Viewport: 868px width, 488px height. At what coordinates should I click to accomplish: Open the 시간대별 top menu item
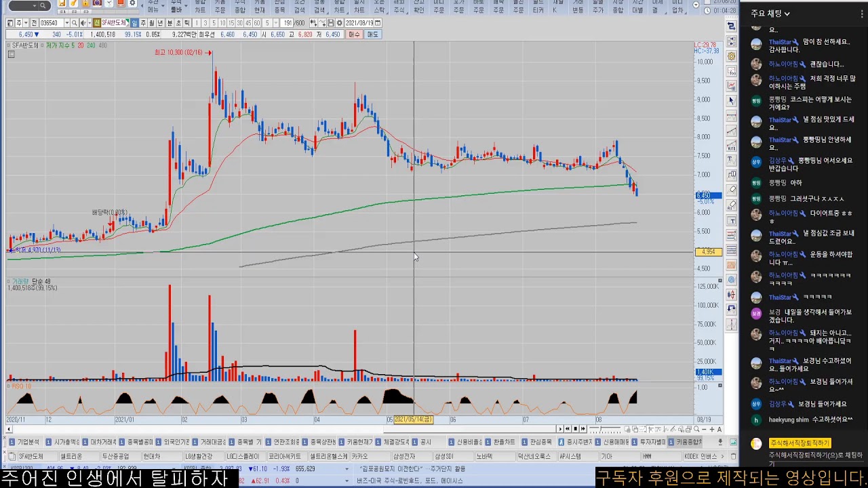click(x=637, y=7)
